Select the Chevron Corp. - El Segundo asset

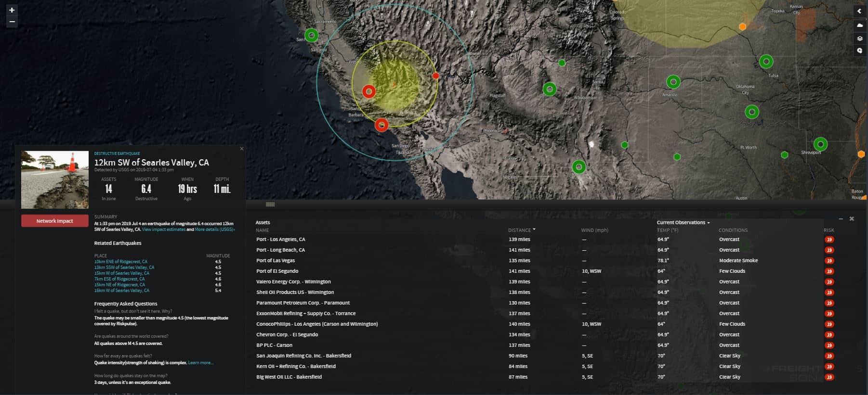(x=287, y=335)
